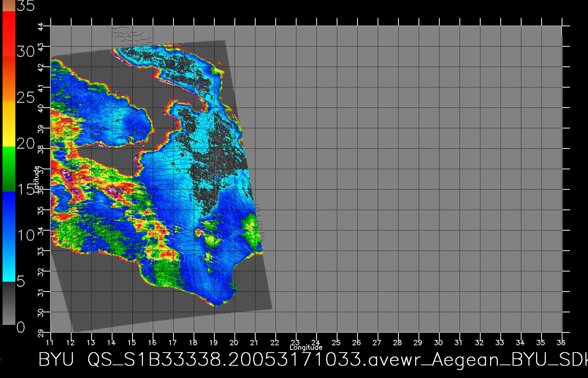Select latitude axis tick label 41
This screenshot has height=378, width=588.
point(41,88)
